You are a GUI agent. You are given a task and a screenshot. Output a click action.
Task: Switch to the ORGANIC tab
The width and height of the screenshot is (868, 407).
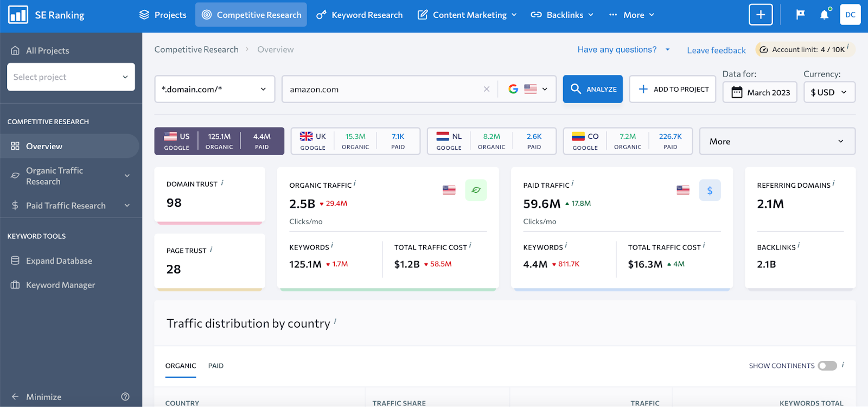[181, 366]
